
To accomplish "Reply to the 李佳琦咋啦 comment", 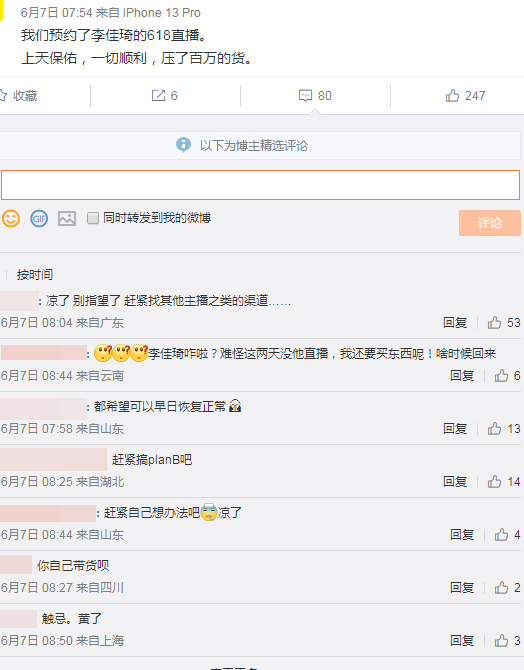I will pos(462,376).
